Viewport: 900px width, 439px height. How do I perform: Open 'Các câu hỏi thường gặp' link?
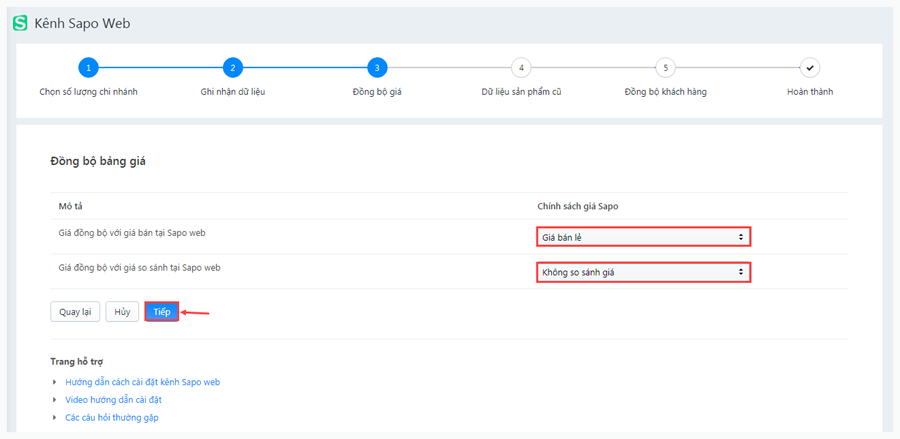112,417
